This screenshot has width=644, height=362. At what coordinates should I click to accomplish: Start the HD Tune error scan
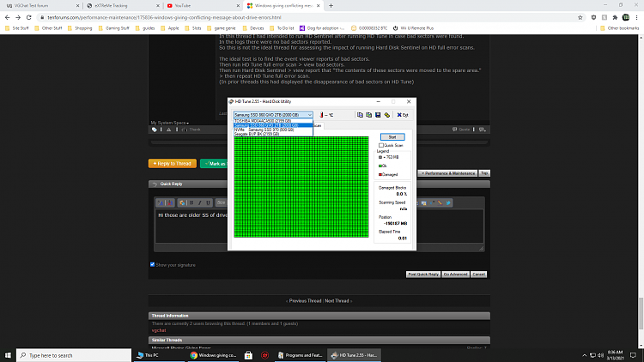[392, 137]
